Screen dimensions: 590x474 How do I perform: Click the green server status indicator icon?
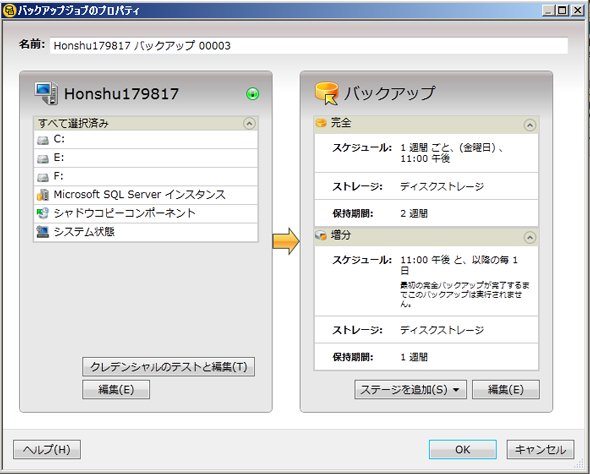coord(252,94)
